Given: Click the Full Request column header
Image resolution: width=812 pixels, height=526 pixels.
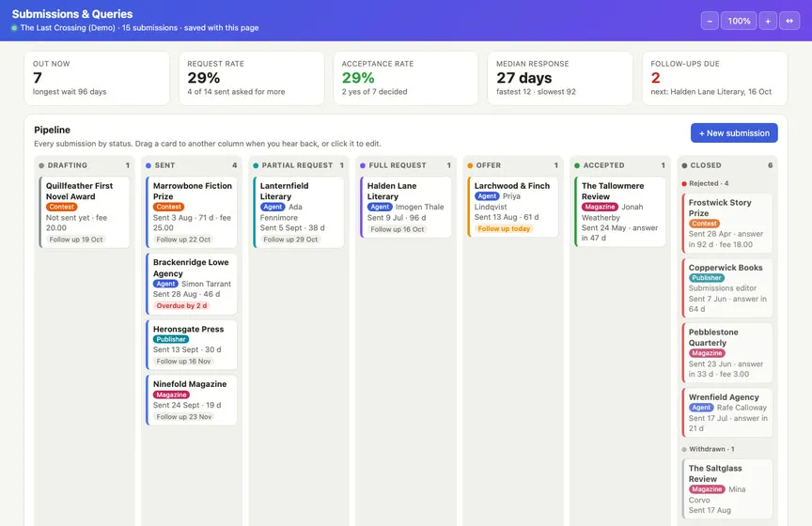Looking at the screenshot, I should click(406, 165).
